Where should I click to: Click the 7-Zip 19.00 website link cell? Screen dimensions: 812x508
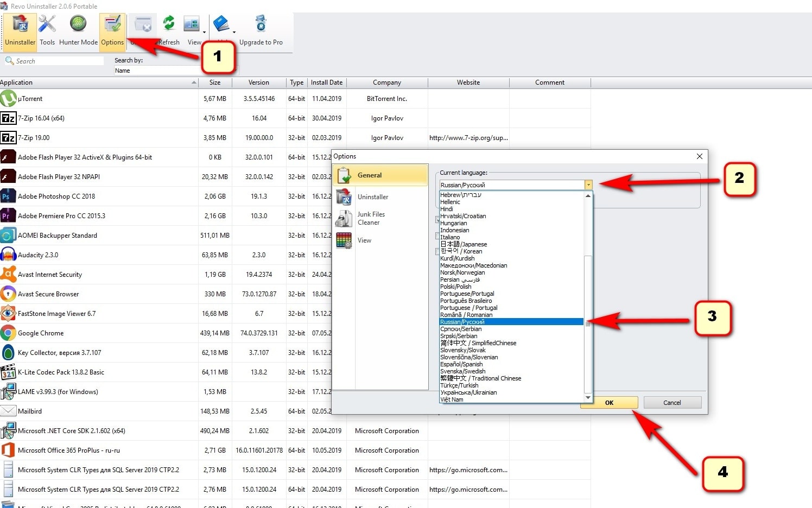(x=468, y=138)
